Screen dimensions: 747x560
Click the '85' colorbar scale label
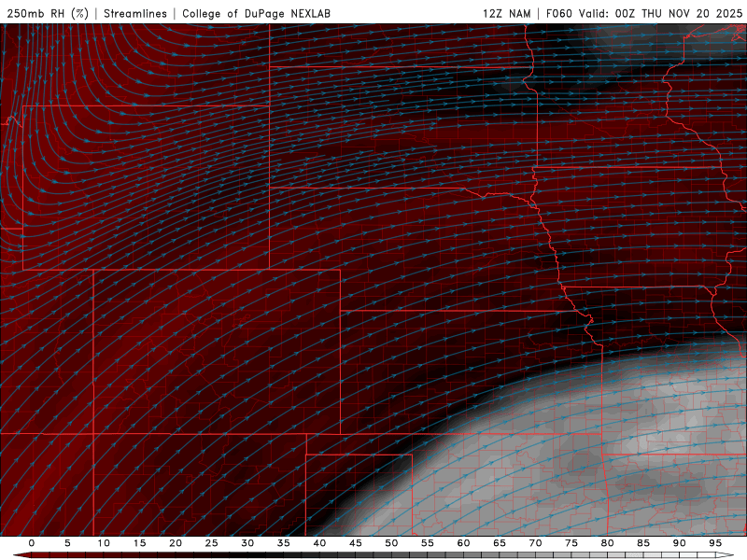tap(642, 543)
